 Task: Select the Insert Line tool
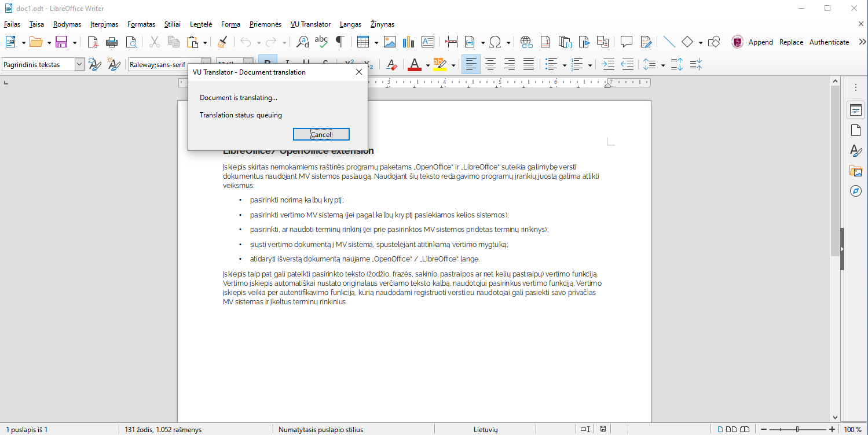669,42
